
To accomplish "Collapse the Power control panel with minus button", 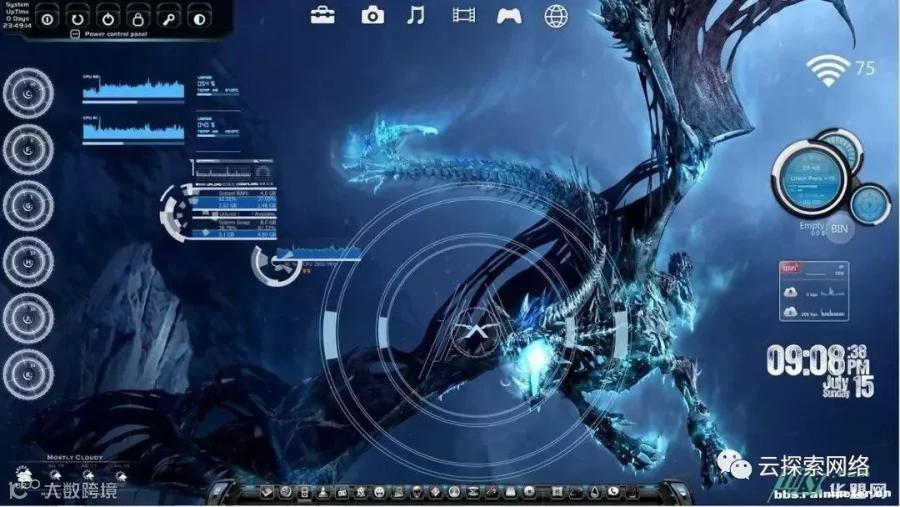I will click(x=75, y=34).
